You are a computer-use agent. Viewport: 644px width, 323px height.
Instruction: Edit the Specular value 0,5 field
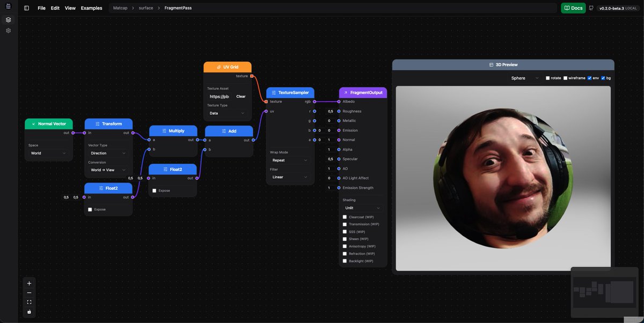click(x=331, y=159)
